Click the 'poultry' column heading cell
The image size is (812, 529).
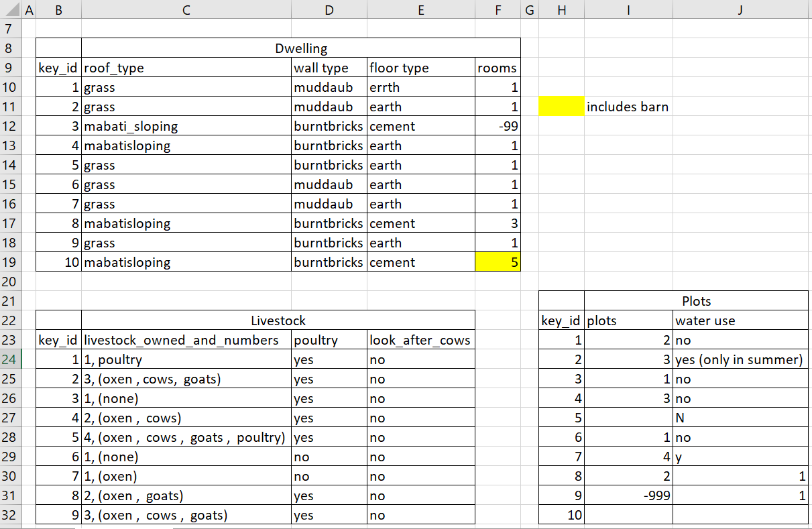coord(329,340)
